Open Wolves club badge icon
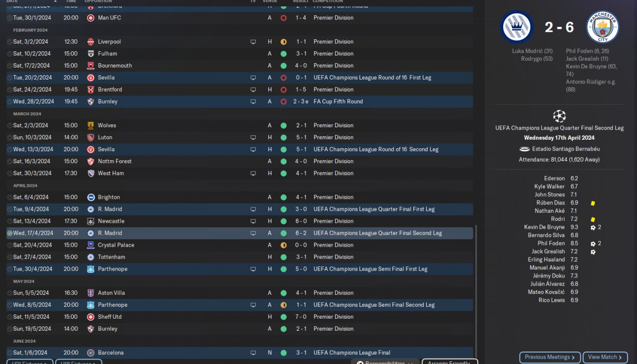This screenshot has width=637, height=364. pyautogui.click(x=91, y=125)
